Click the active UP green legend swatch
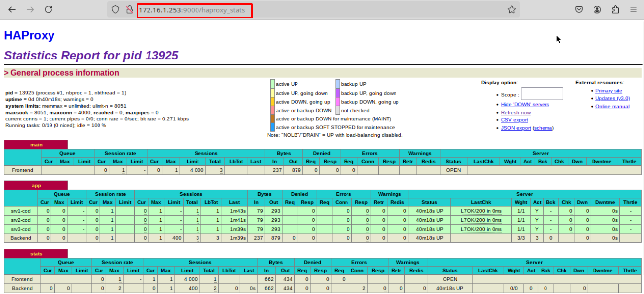Image resolution: width=644 pixels, height=294 pixels. tap(272, 84)
